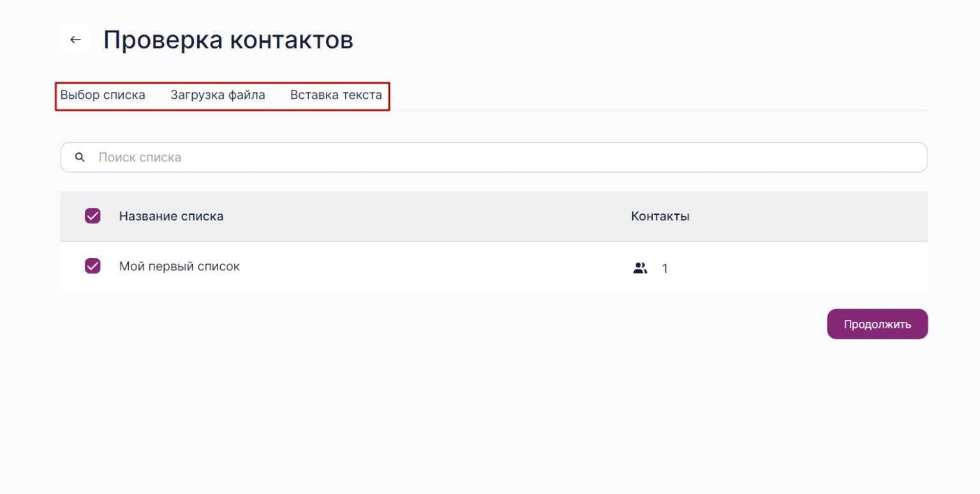
Task: Click the Контакты column header
Action: click(x=660, y=215)
